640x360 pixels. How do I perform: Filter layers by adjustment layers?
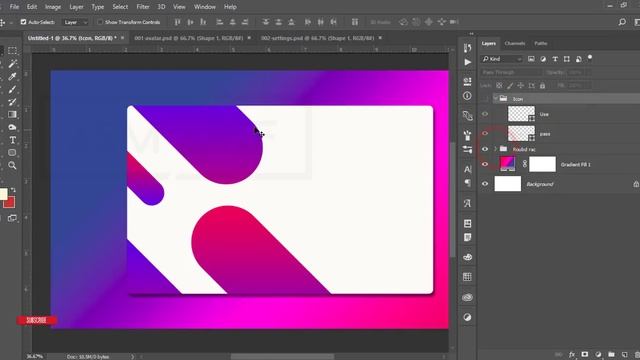pos(543,59)
